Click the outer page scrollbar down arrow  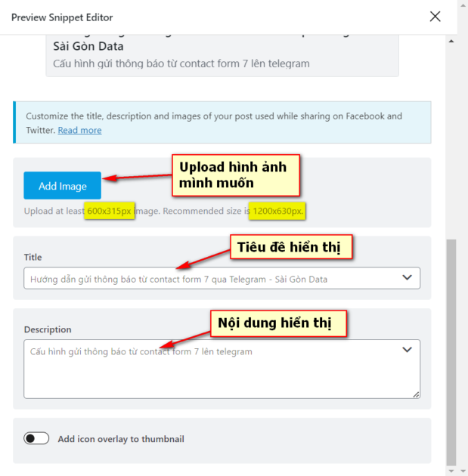pos(463,471)
